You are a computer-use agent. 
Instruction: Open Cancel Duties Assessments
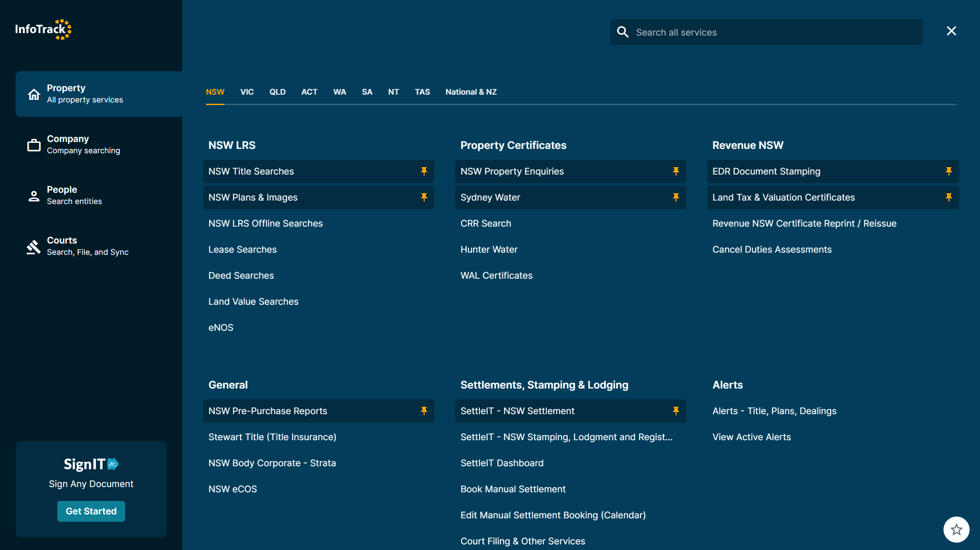(x=772, y=250)
